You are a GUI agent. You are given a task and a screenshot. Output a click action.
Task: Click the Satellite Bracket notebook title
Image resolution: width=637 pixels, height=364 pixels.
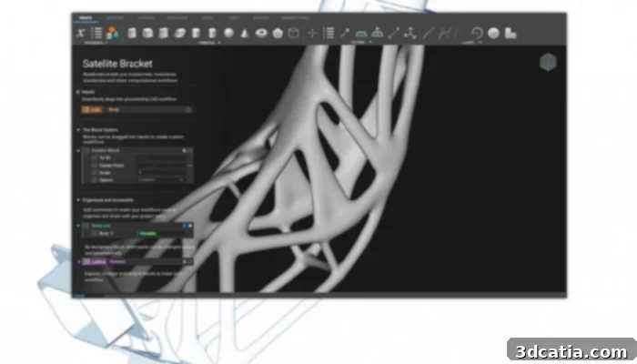click(x=117, y=64)
